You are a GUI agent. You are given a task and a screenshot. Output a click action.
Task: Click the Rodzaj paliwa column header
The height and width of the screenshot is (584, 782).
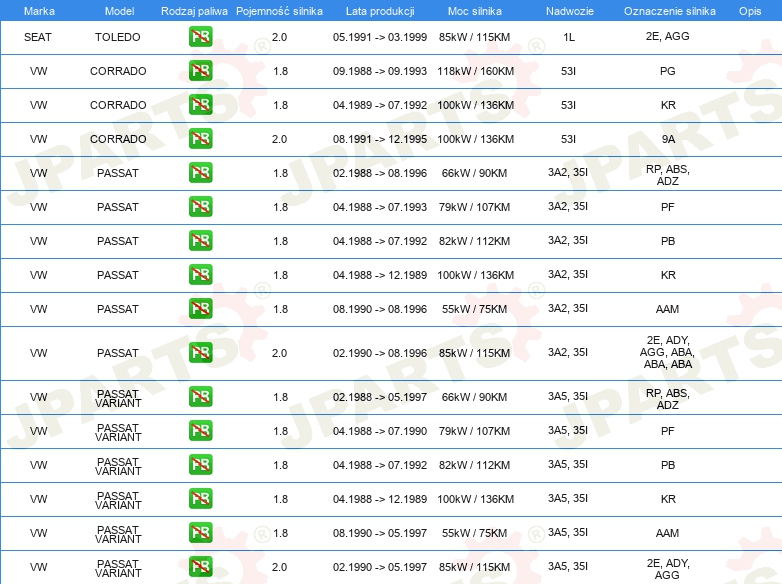[194, 11]
